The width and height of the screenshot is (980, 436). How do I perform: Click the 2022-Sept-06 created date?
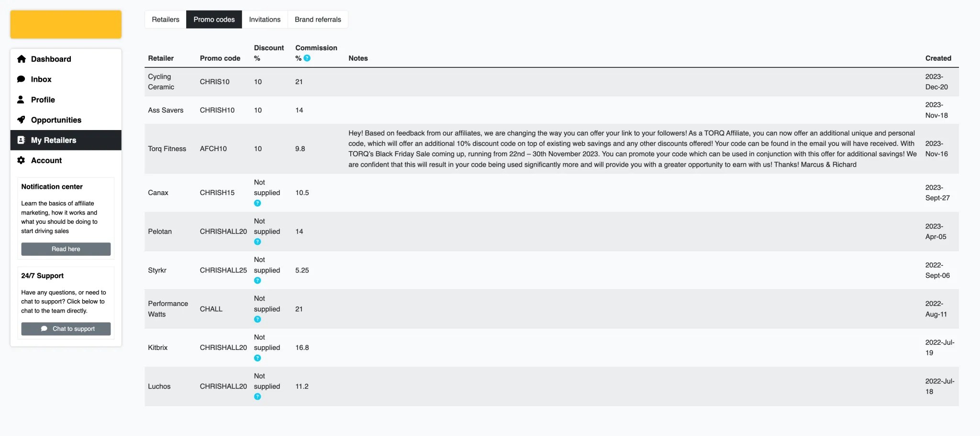[x=937, y=270]
